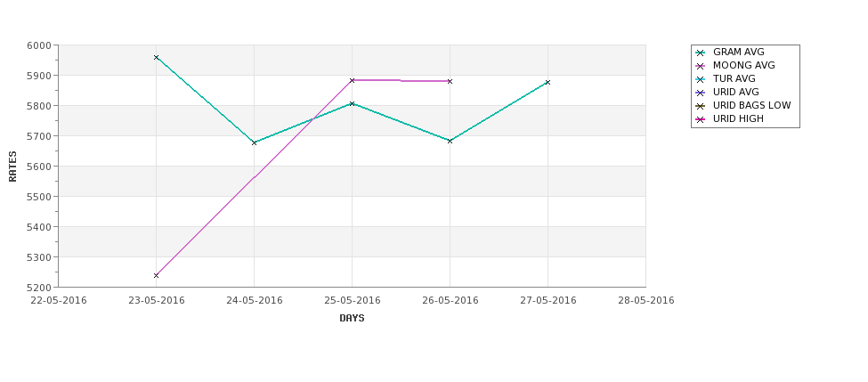Image resolution: width=868 pixels, height=382 pixels.
Task: Click green data point on 26-05-2016
Action: [x=450, y=142]
